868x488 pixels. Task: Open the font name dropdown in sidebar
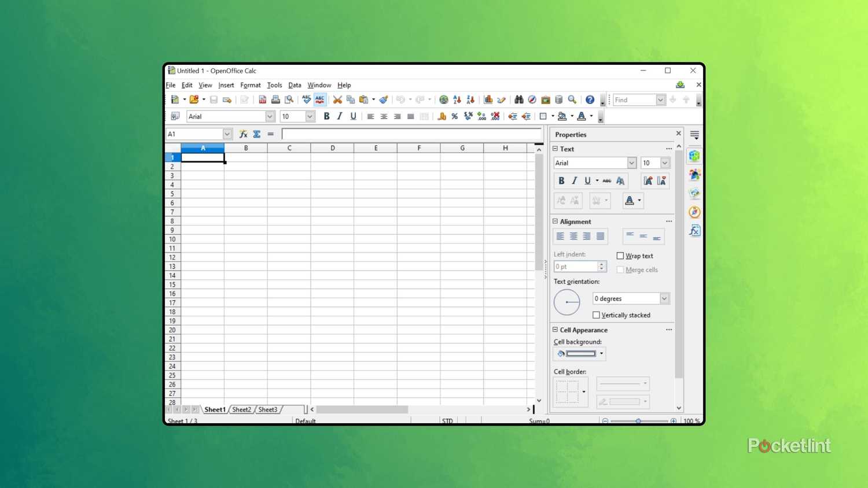click(631, 162)
